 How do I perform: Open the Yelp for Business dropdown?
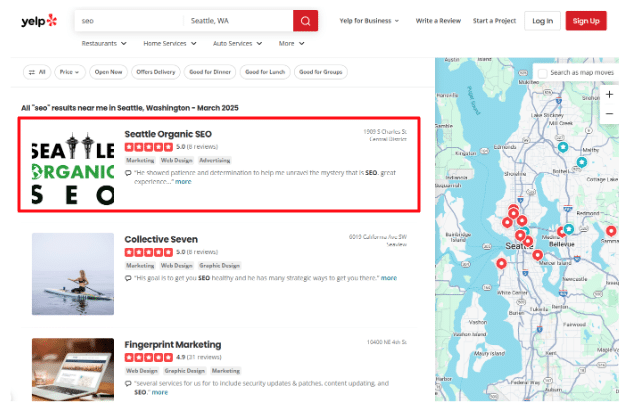click(x=369, y=21)
